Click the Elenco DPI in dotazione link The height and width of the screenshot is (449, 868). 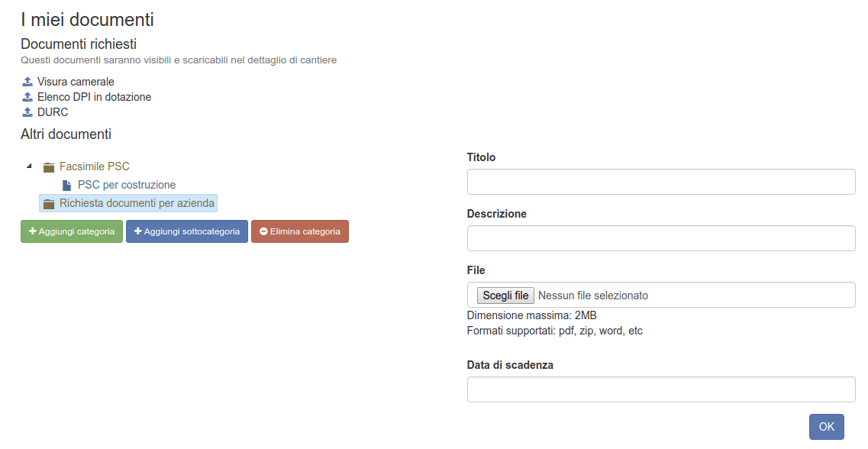pyautogui.click(x=94, y=97)
